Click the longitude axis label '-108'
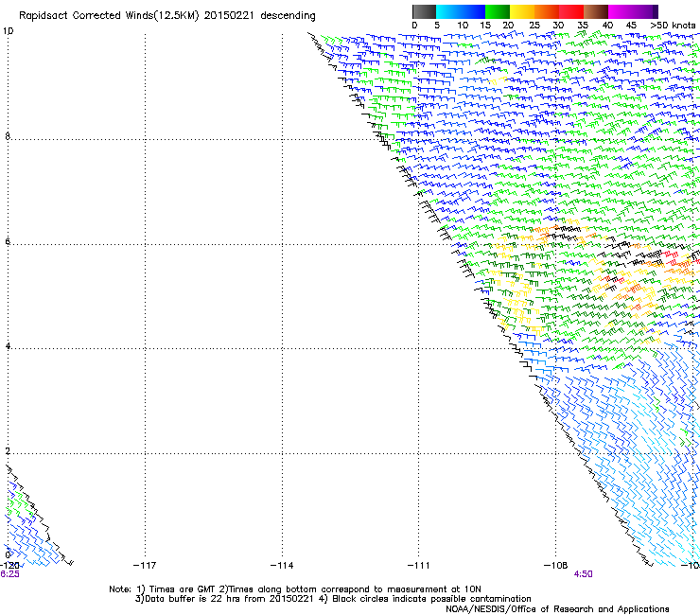The image size is (700, 615). click(x=556, y=566)
